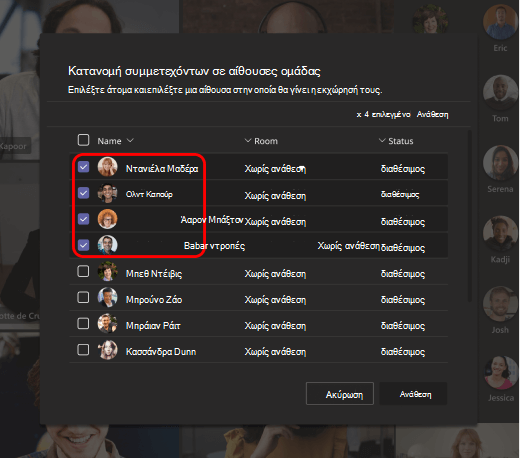The image size is (520, 458).
Task: Select the name Ντανιέλα Μαδέρα
Action: [162, 169]
